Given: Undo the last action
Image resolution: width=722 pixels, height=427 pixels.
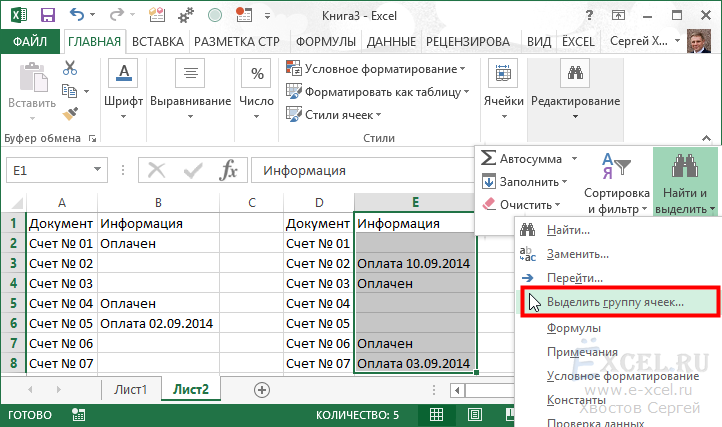Looking at the screenshot, I should click(x=77, y=15).
